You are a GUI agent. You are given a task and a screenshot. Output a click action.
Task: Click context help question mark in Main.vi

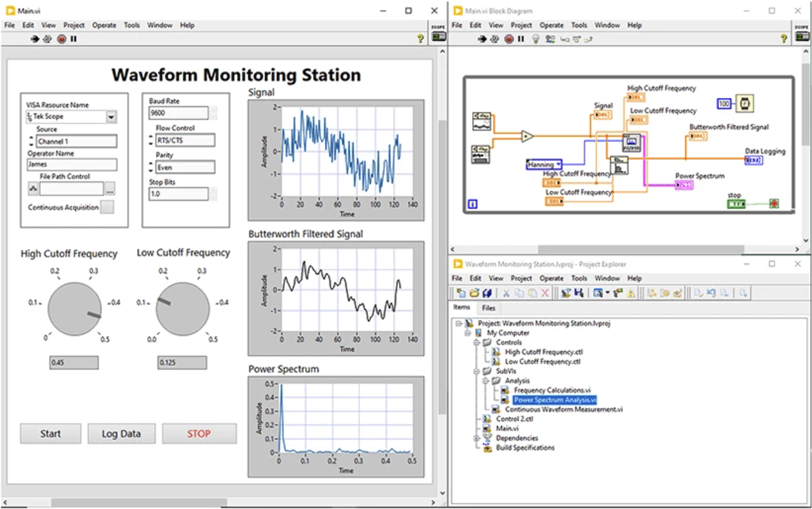click(420, 38)
